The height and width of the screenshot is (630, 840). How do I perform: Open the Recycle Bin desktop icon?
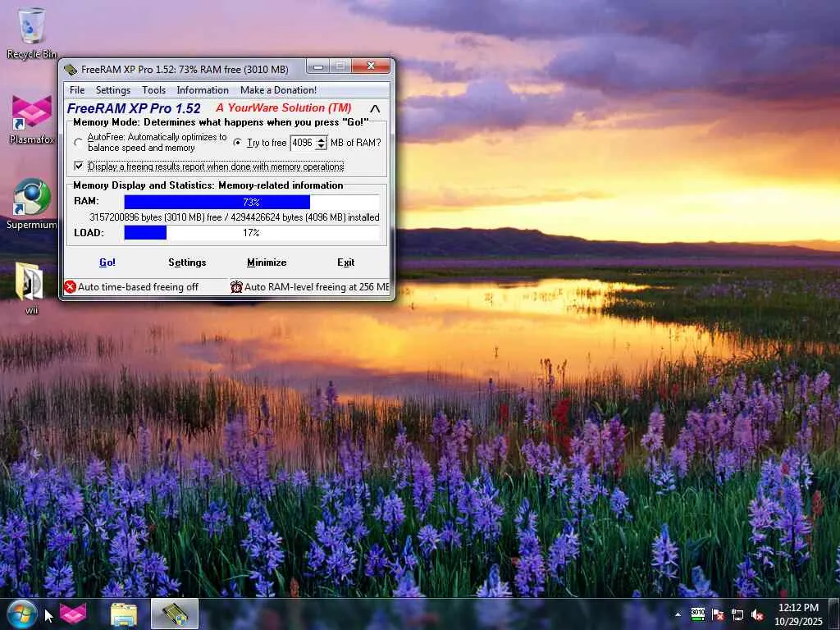[32, 32]
